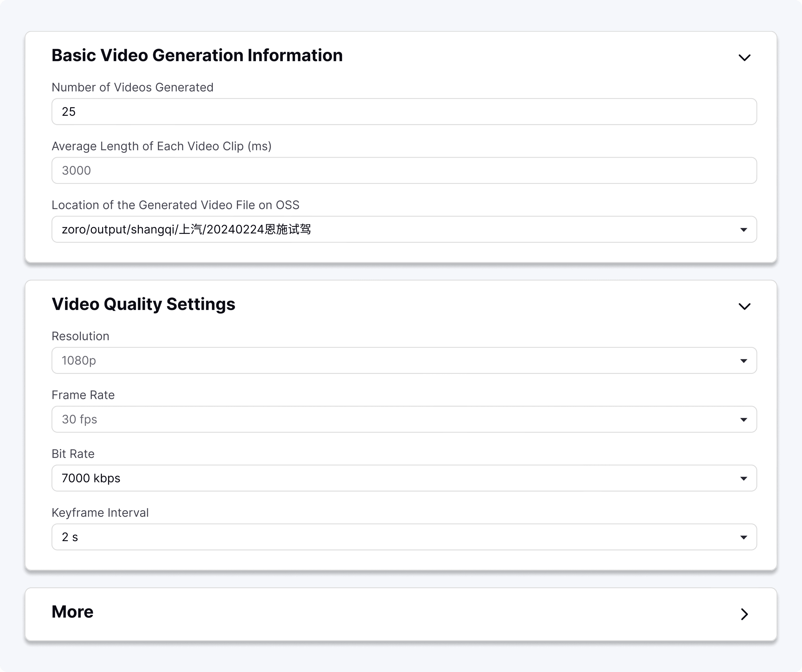Open the Frame Rate dropdown showing 30 fps
This screenshot has width=802, height=672.
404,419
